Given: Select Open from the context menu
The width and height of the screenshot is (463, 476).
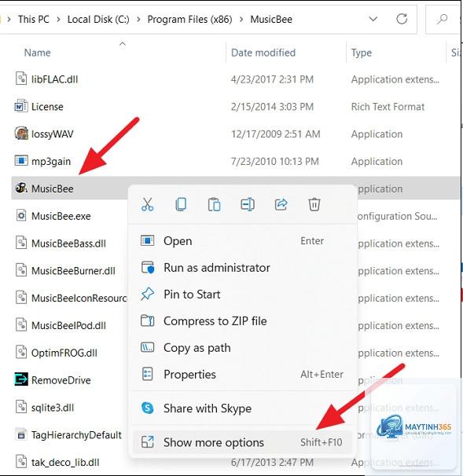Looking at the screenshot, I should point(243,241).
